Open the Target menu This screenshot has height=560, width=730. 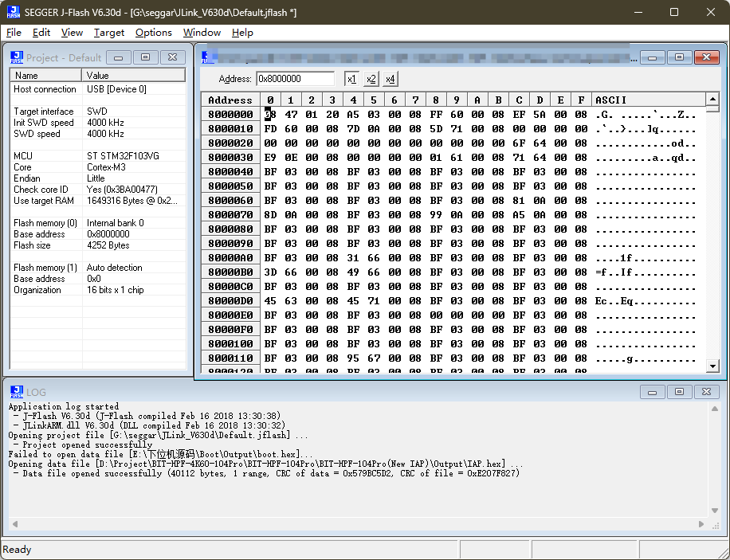[108, 33]
